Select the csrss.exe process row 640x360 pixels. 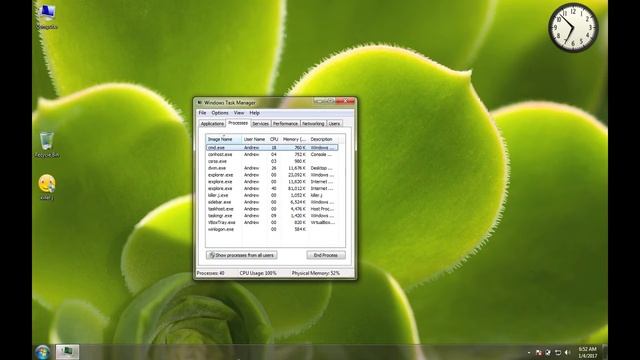click(272, 161)
